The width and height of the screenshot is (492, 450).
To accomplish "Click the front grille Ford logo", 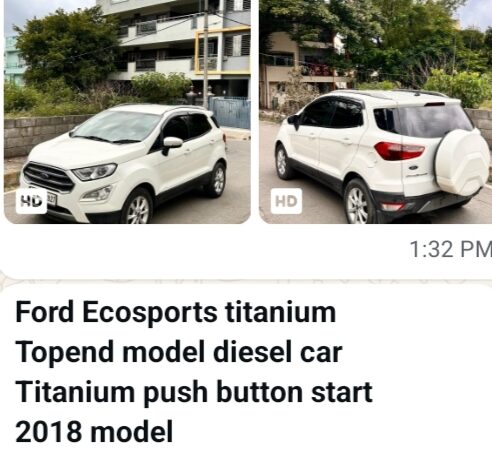I will [x=45, y=176].
